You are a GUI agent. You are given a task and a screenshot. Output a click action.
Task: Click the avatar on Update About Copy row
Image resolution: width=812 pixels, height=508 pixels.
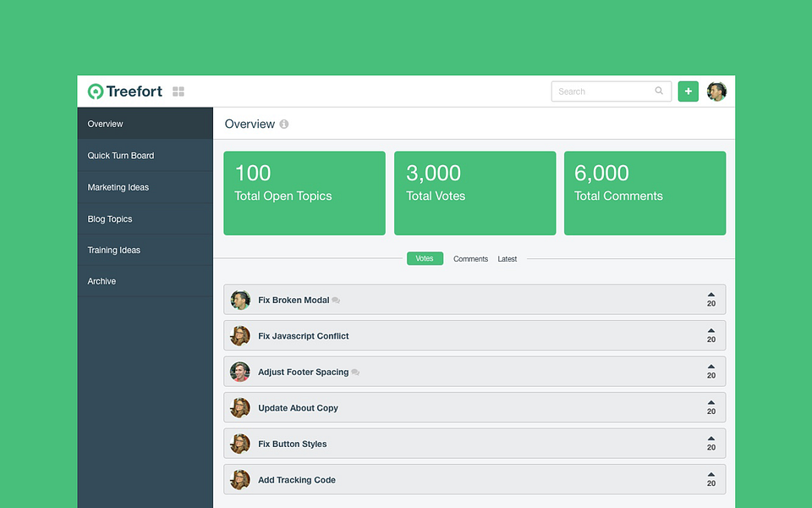(x=240, y=408)
